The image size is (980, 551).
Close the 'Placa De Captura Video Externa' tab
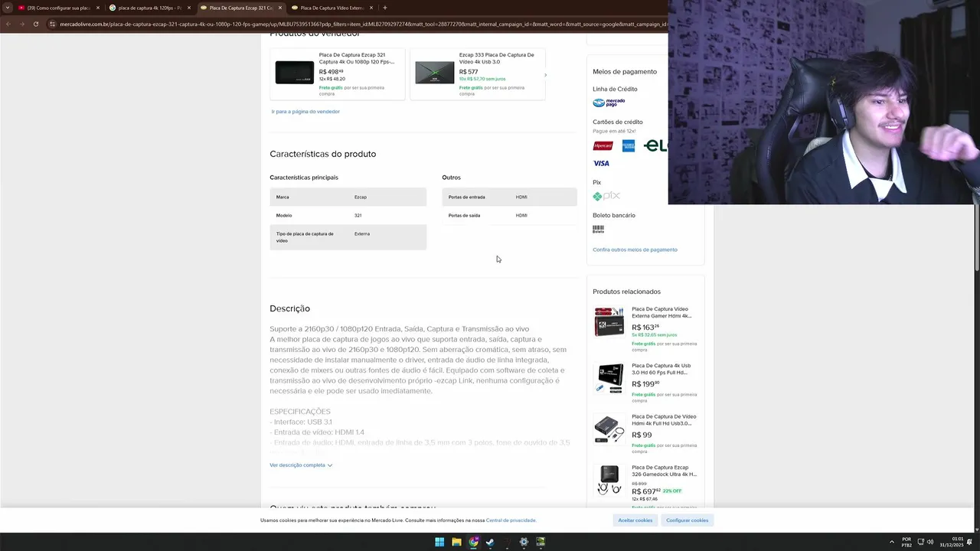(371, 8)
